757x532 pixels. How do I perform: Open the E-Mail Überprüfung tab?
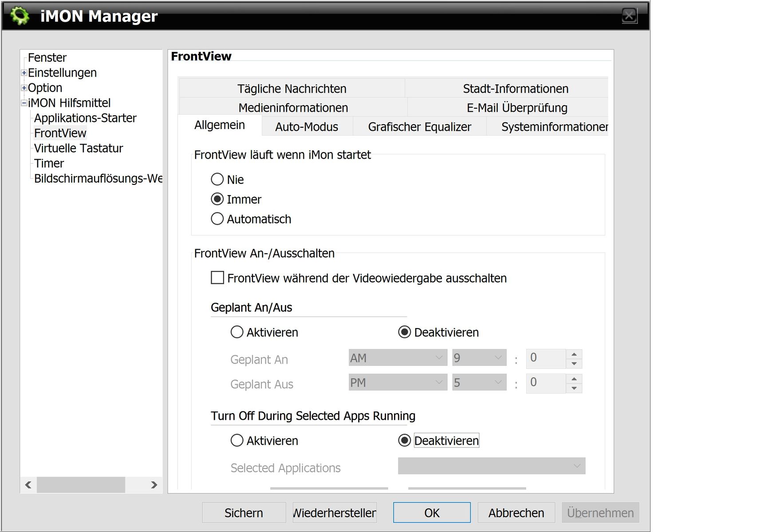[508, 108]
